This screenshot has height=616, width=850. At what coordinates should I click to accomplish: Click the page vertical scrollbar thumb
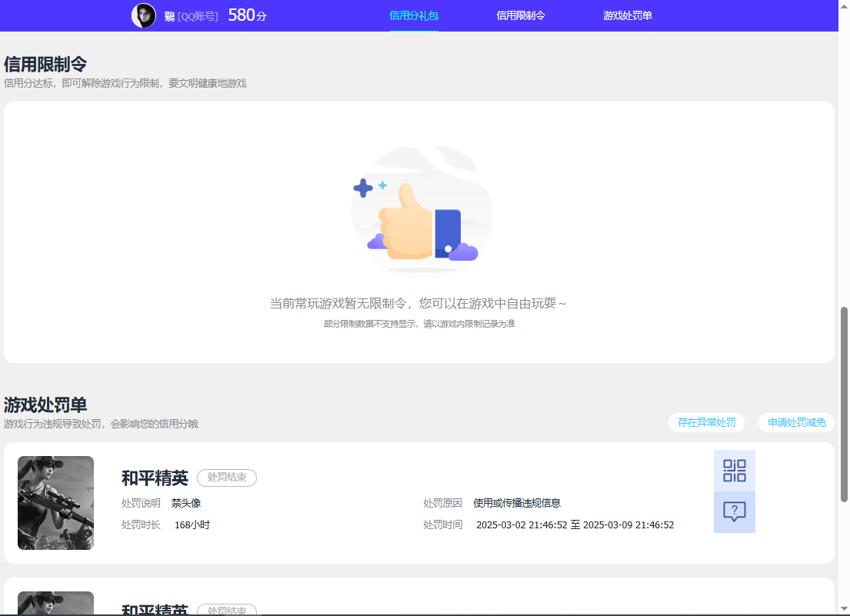[844, 405]
